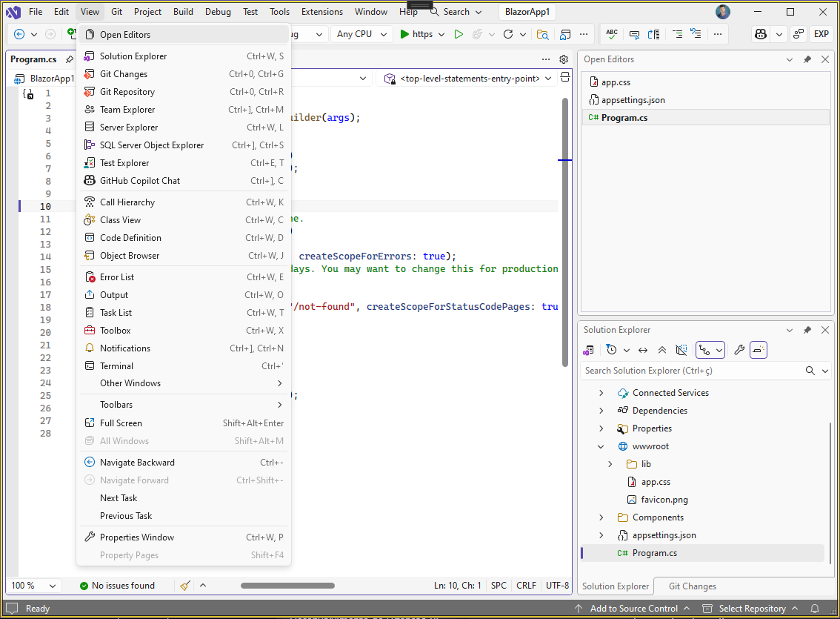Open the Error List window entry
This screenshot has height=619, width=840.
pos(184,277)
